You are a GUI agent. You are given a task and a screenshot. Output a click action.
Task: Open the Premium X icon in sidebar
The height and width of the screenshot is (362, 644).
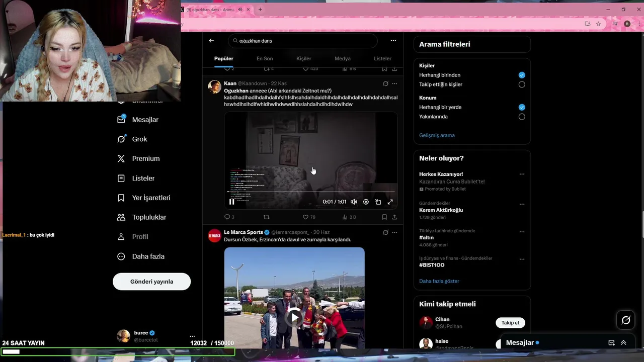121,158
